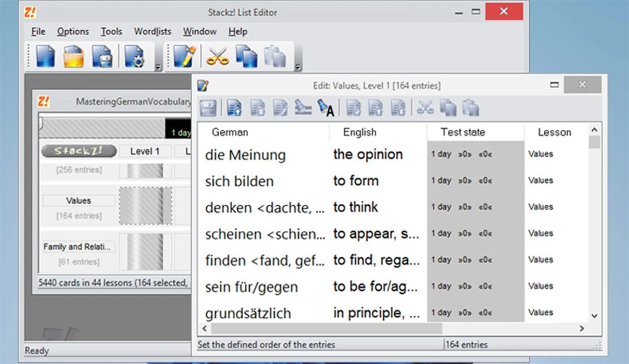Open the File menu
The height and width of the screenshot is (364, 629).
[x=38, y=32]
